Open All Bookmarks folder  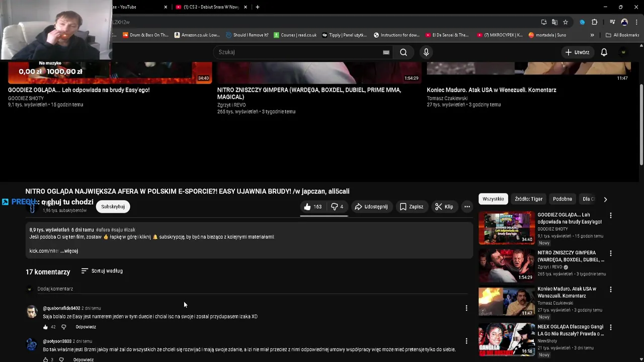pyautogui.click(x=622, y=35)
